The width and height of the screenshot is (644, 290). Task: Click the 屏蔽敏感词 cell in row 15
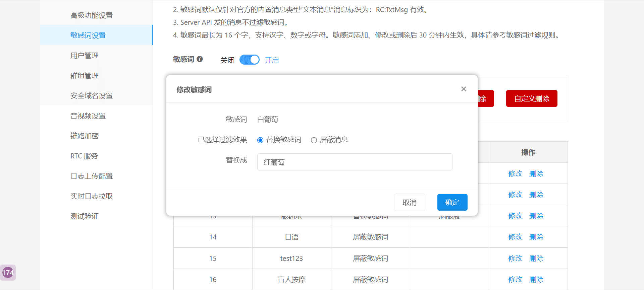click(x=370, y=258)
